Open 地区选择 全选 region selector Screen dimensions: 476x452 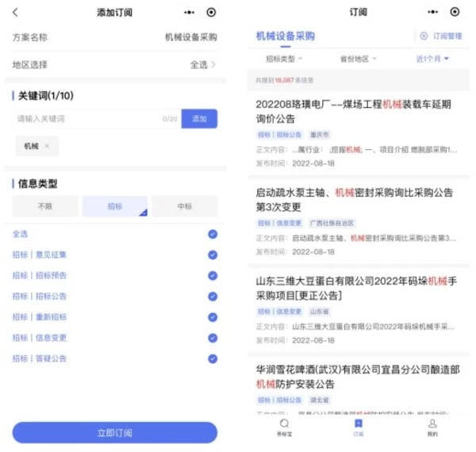pyautogui.click(x=203, y=65)
